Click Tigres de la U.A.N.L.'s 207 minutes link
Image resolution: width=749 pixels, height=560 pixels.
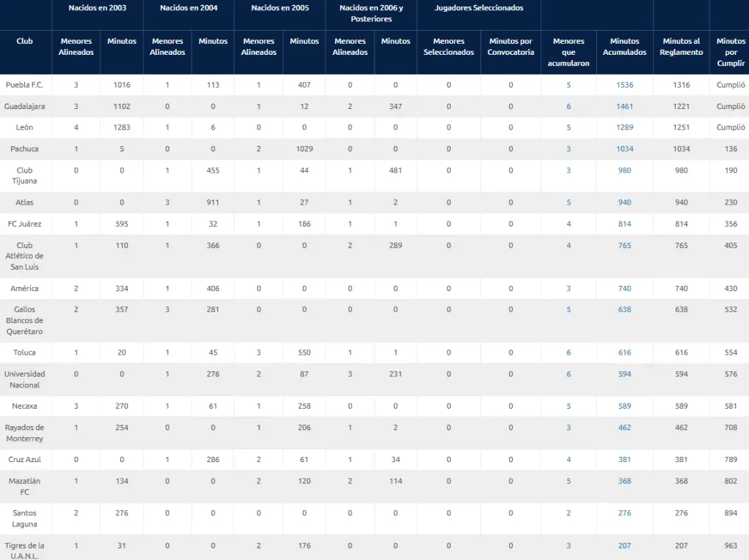624,545
